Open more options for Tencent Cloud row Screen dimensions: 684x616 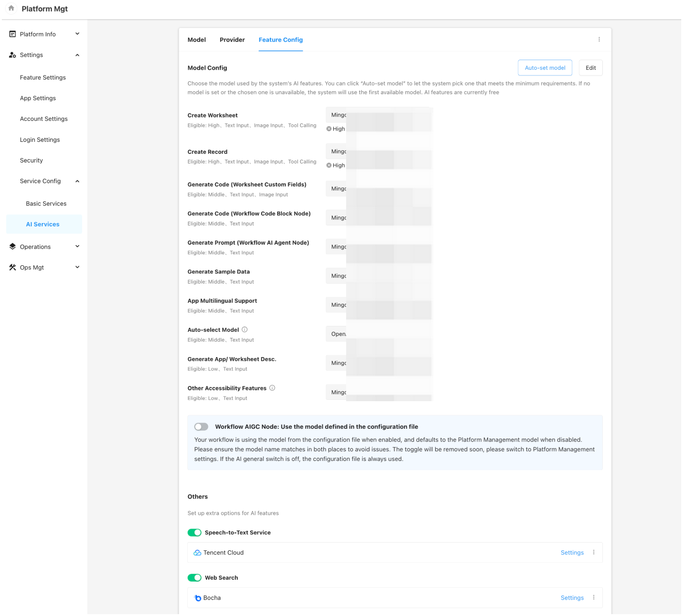tap(594, 552)
